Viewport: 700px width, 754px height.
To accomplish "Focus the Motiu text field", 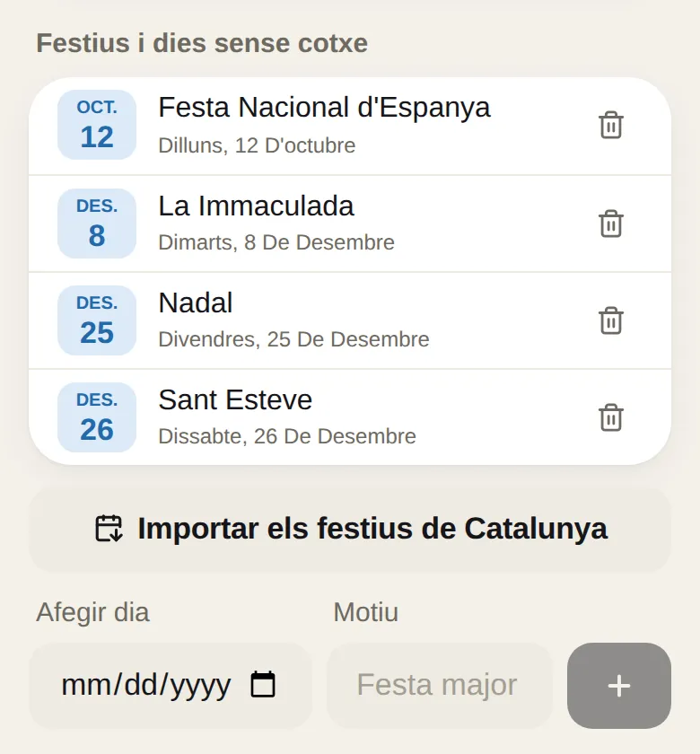I will pos(440,686).
